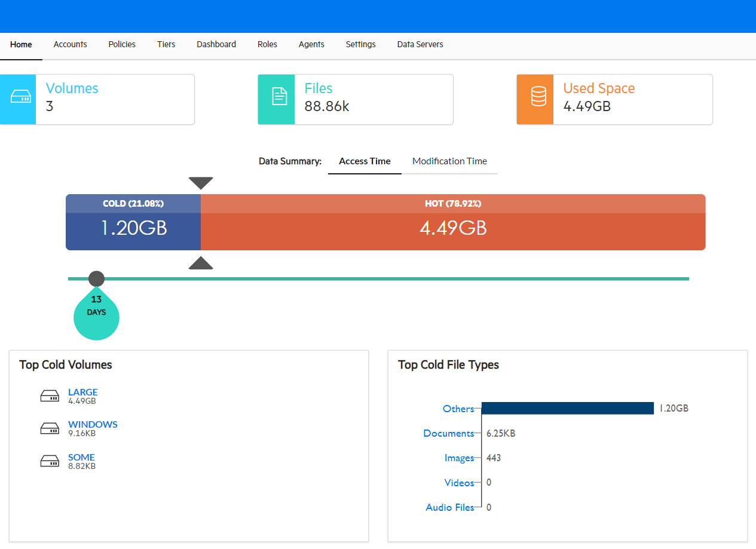Open the Data Servers tab
This screenshot has height=549, width=756.
[x=420, y=44]
